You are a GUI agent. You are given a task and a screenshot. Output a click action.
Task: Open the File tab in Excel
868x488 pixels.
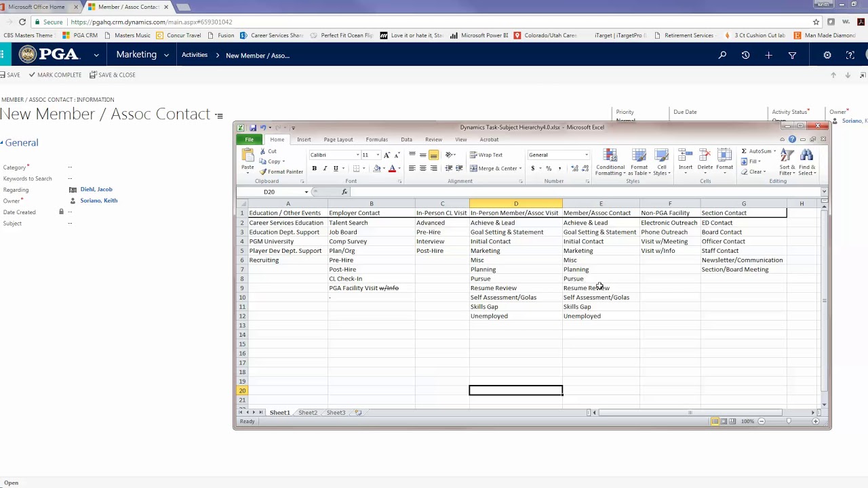click(249, 140)
